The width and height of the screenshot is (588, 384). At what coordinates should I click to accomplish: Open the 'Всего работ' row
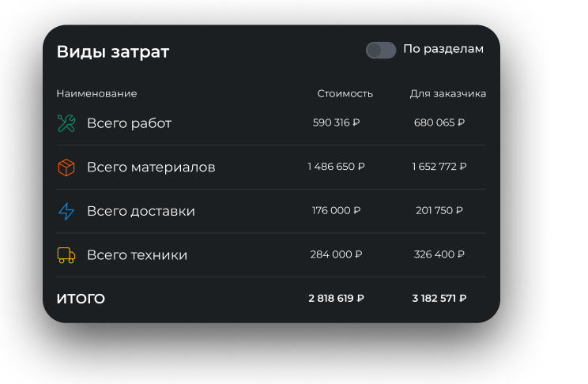pyautogui.click(x=129, y=123)
